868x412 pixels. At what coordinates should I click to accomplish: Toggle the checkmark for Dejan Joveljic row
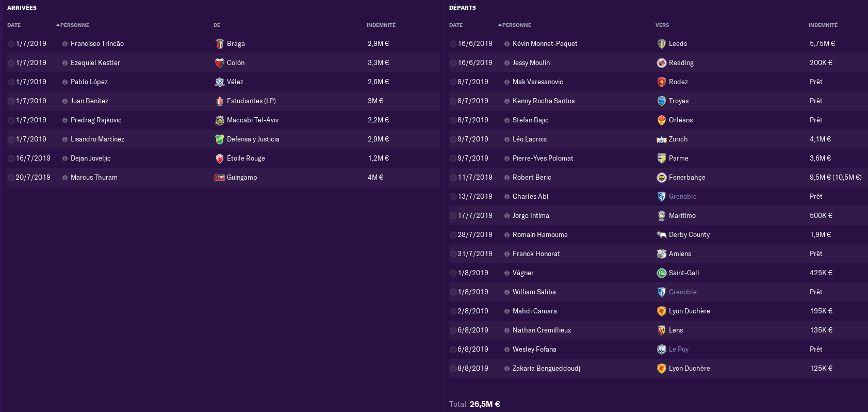(11, 159)
